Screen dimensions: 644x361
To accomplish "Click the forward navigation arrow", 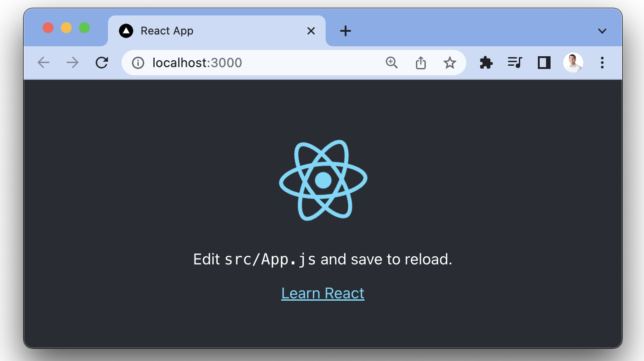I will coord(72,63).
